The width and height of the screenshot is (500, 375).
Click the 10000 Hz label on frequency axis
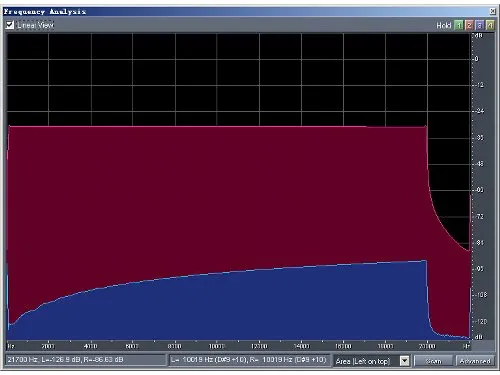click(x=216, y=346)
